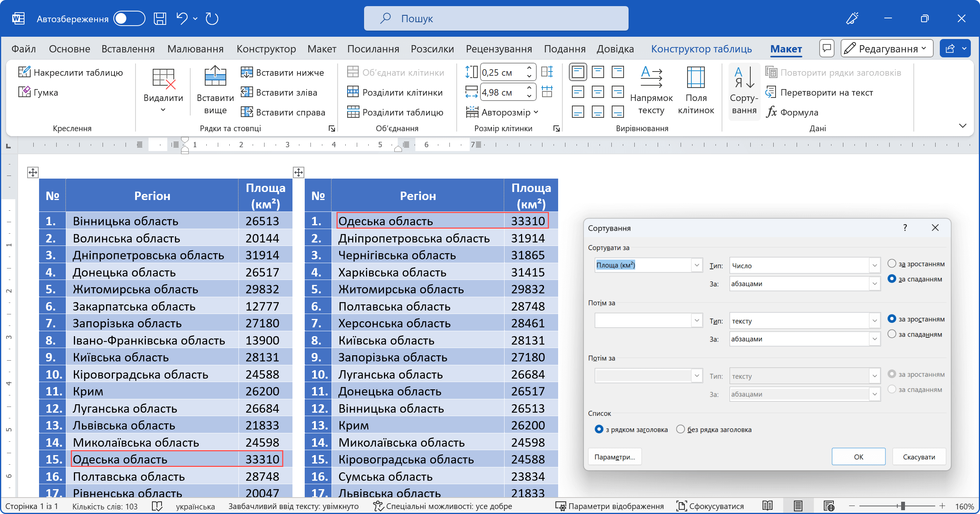980x514 pixels.
Task: Click the Пошук search field
Action: [496, 18]
